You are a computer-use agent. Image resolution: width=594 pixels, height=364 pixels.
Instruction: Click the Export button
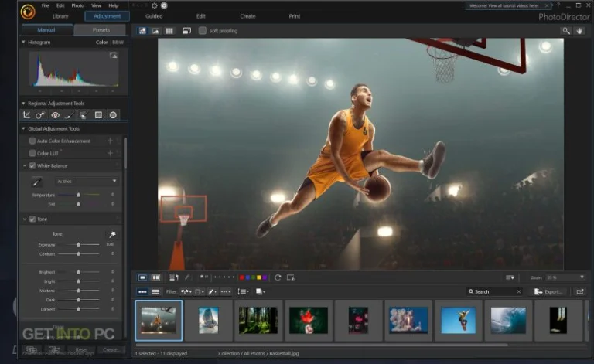click(x=549, y=291)
